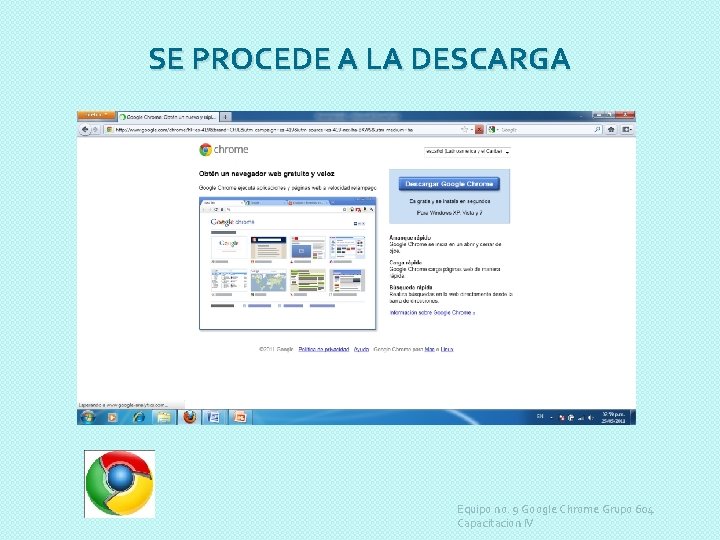Open the Ayuda footer link
This screenshot has width=720, height=540.
pos(361,349)
